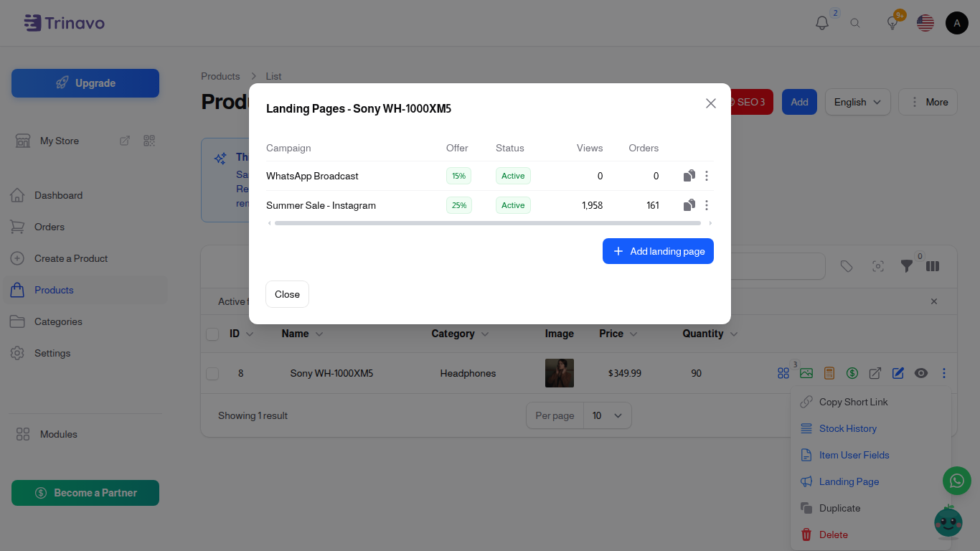Click the Add landing page button

(x=658, y=251)
